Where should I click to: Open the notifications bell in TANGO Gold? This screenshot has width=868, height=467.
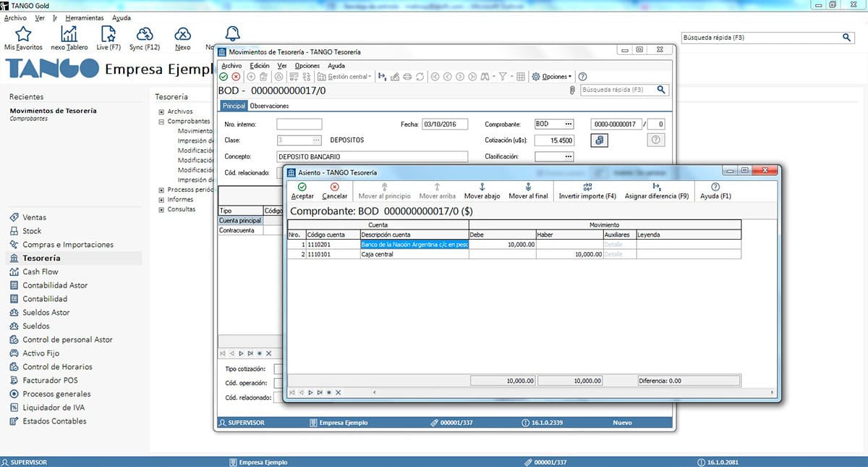(x=232, y=34)
